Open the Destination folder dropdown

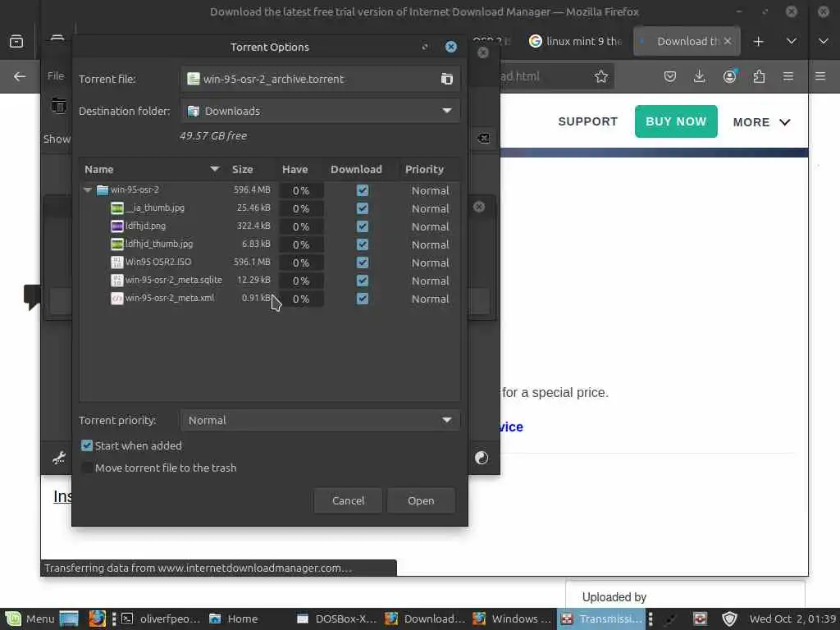coord(321,111)
